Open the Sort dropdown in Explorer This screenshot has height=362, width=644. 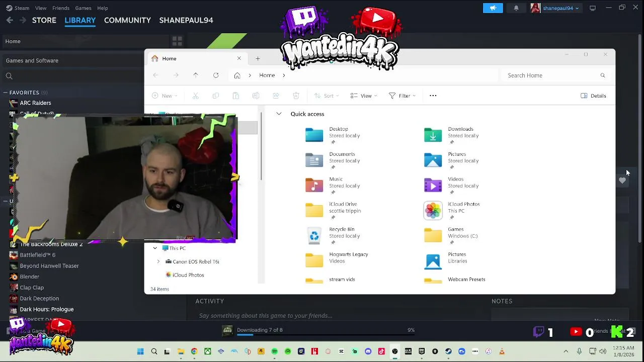[x=326, y=96]
